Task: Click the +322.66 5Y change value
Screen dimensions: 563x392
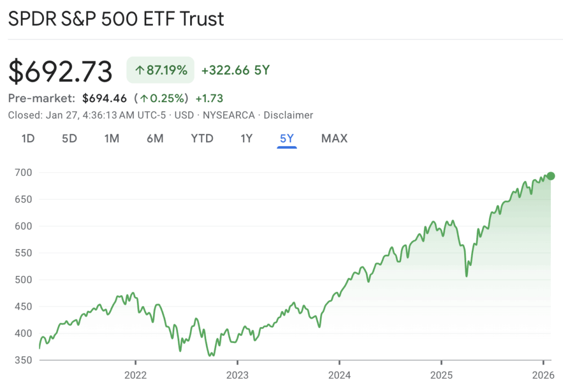Action: 235,70
